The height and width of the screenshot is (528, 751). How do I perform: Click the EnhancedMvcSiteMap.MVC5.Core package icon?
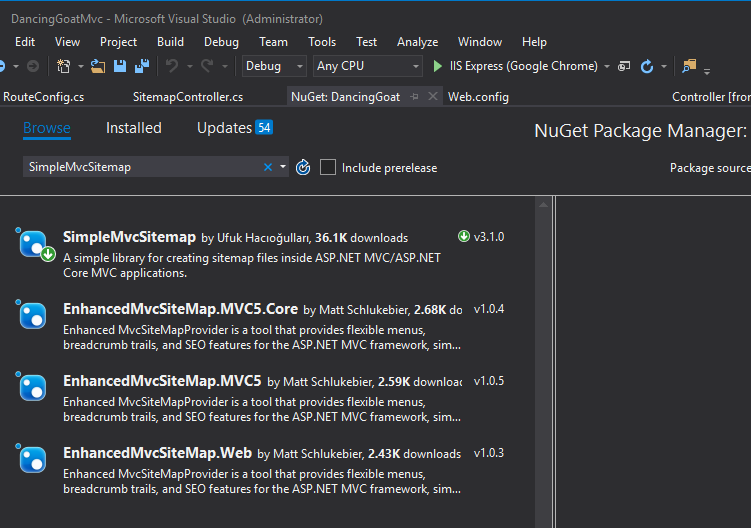coord(32,315)
